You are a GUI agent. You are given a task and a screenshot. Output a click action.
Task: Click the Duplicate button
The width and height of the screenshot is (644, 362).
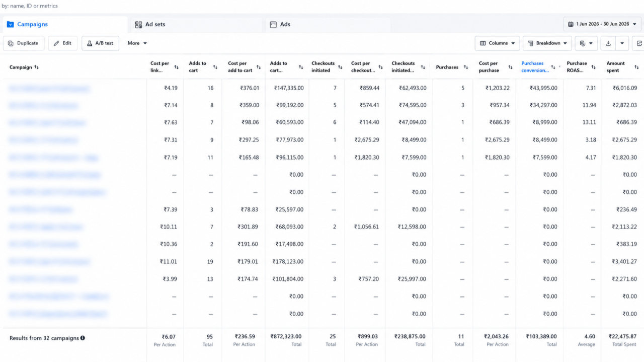pyautogui.click(x=24, y=43)
